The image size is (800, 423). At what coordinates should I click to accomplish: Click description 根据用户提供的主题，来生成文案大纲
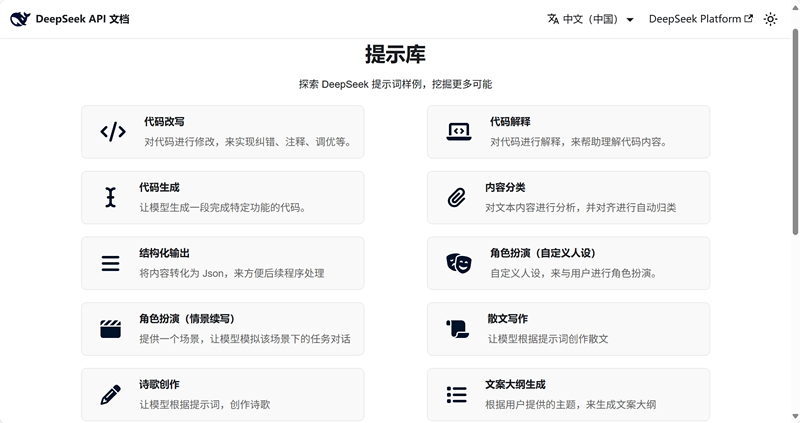(570, 405)
